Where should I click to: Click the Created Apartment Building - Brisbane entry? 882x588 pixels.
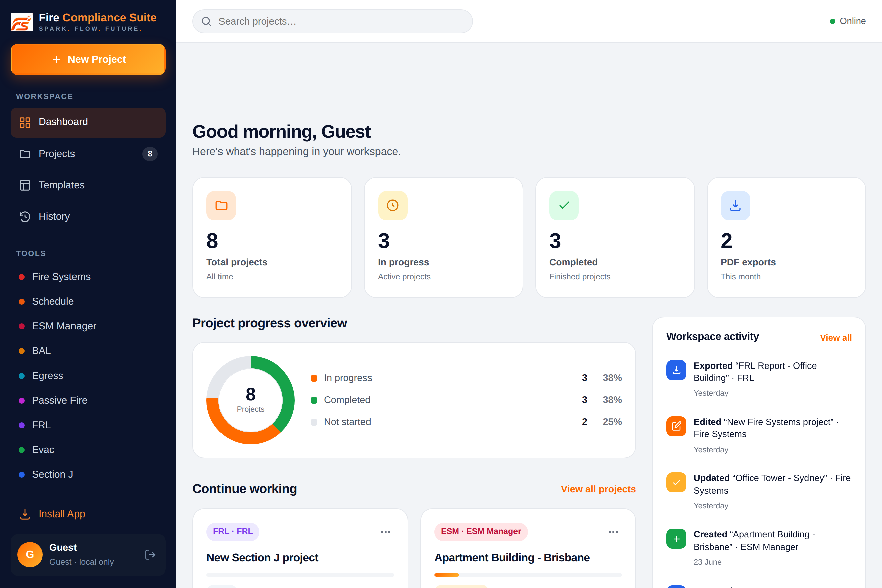[759, 548]
